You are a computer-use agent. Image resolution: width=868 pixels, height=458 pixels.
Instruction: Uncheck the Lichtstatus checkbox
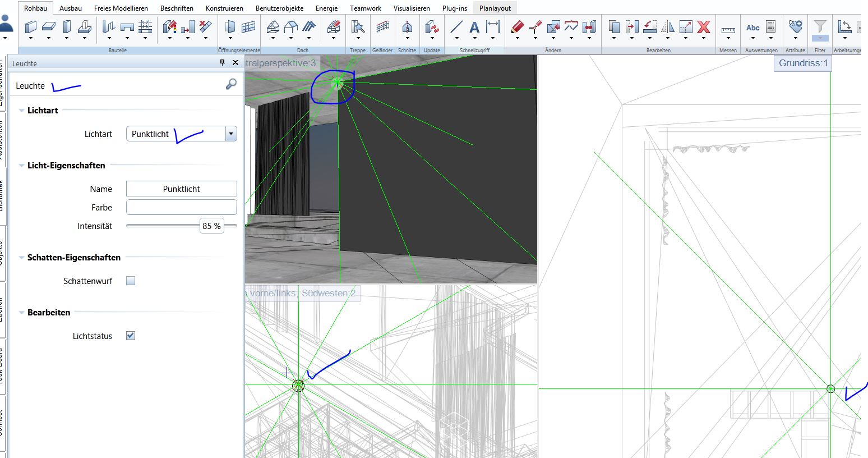coord(131,336)
